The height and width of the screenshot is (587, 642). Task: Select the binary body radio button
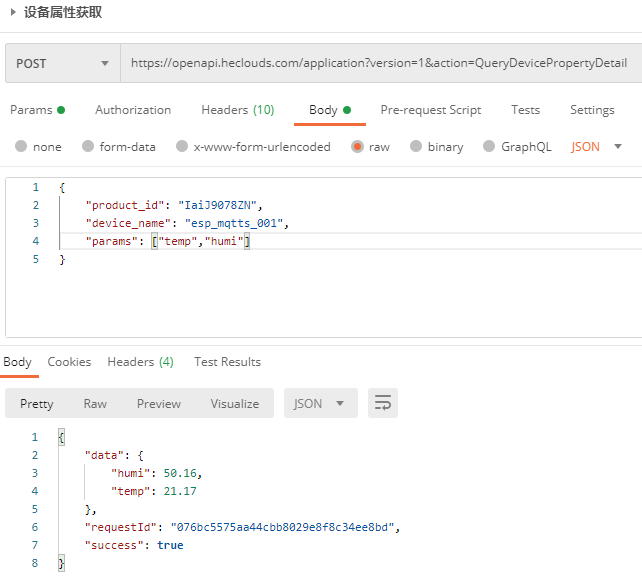click(416, 147)
